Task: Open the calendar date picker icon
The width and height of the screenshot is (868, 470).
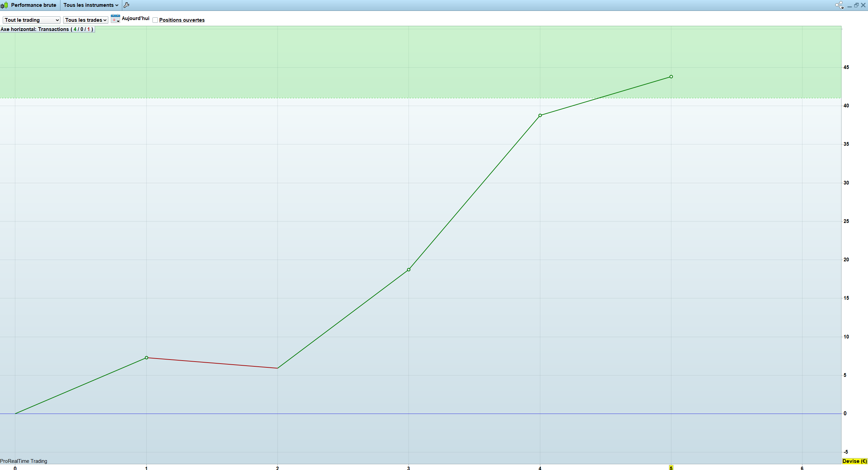Action: (115, 19)
